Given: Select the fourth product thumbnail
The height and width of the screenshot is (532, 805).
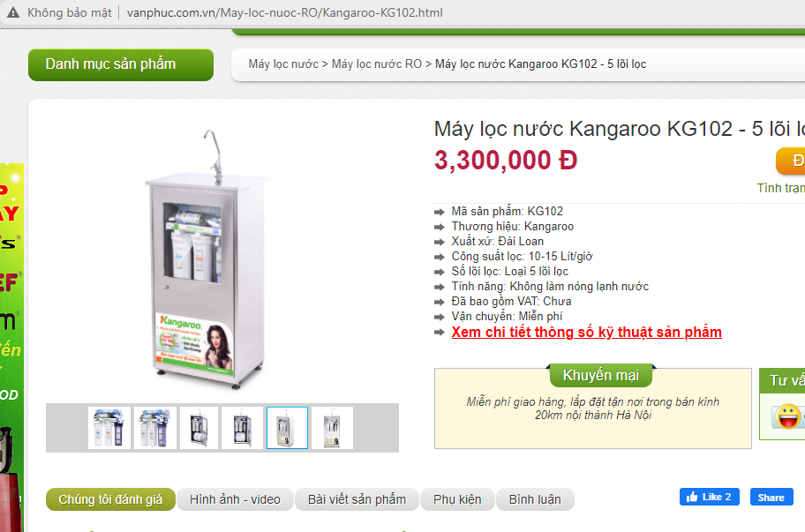Looking at the screenshot, I should coord(243,428).
